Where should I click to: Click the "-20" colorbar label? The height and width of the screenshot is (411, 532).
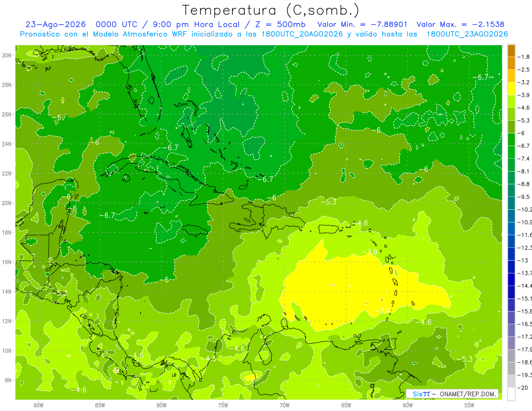523,388
